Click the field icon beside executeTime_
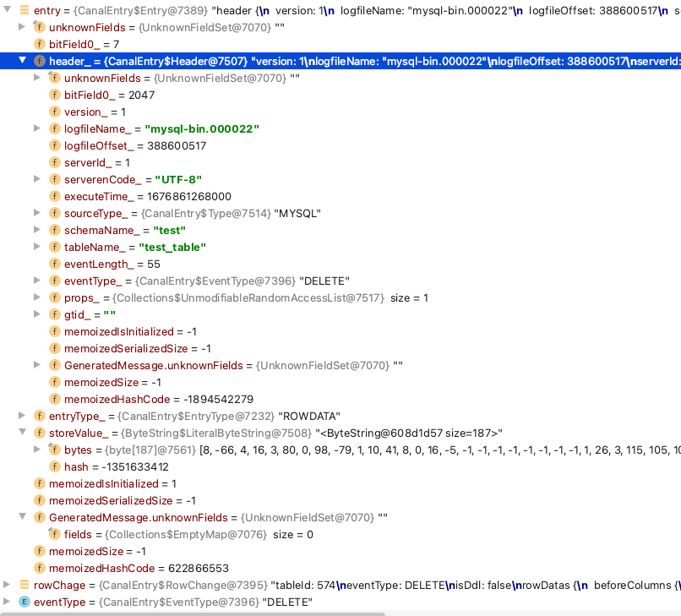Viewport: 681px width, 616px height. coord(55,196)
